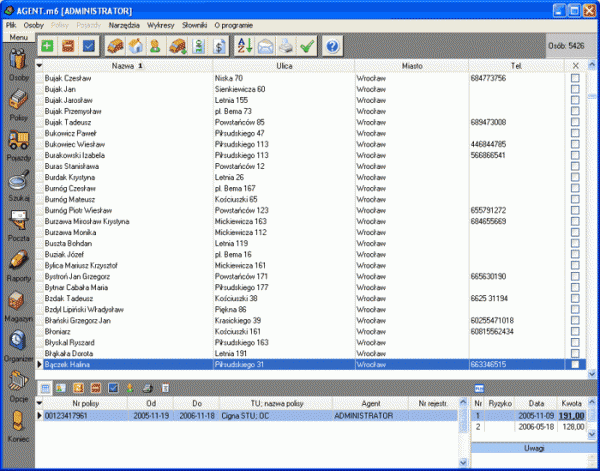This screenshot has width=600, height=471.
Task: Click the brown van vehicle icon
Action: click(115, 46)
